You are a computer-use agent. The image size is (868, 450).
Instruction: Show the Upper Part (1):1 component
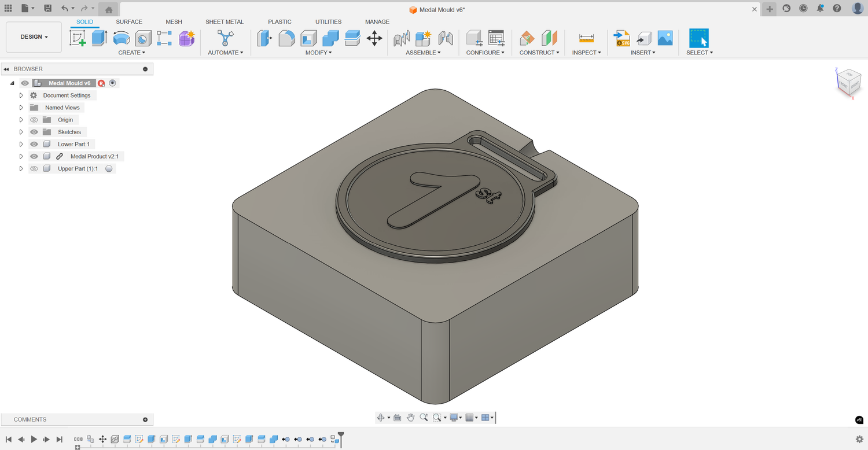click(34, 168)
